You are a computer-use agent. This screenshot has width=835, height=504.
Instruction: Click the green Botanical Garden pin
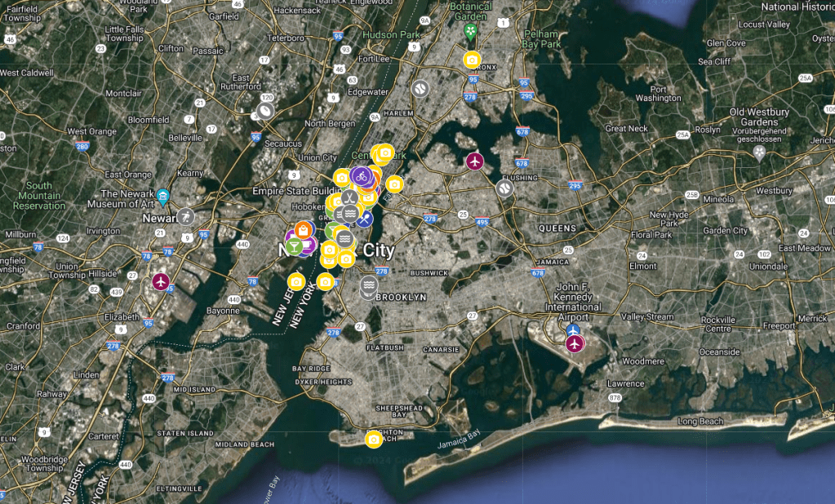pos(470,32)
